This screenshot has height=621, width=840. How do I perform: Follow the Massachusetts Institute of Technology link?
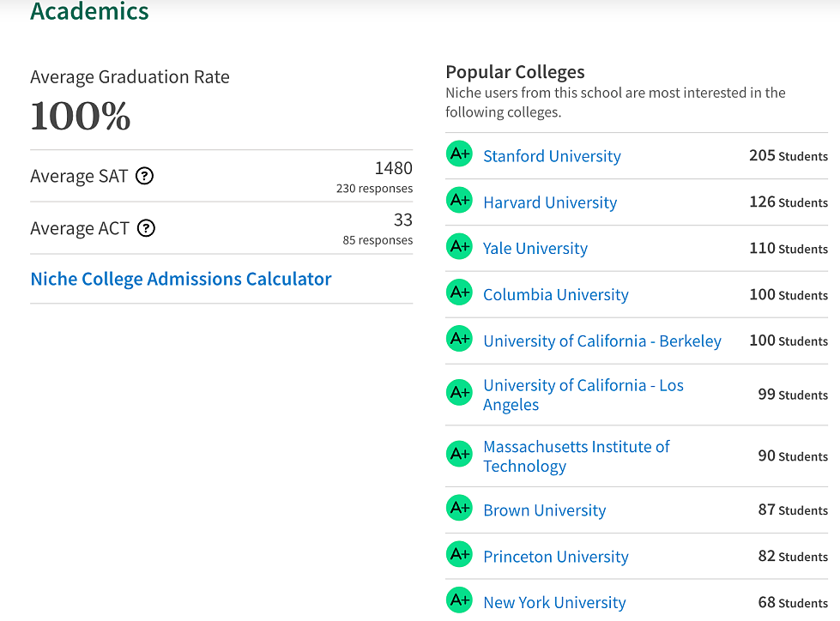point(577,456)
